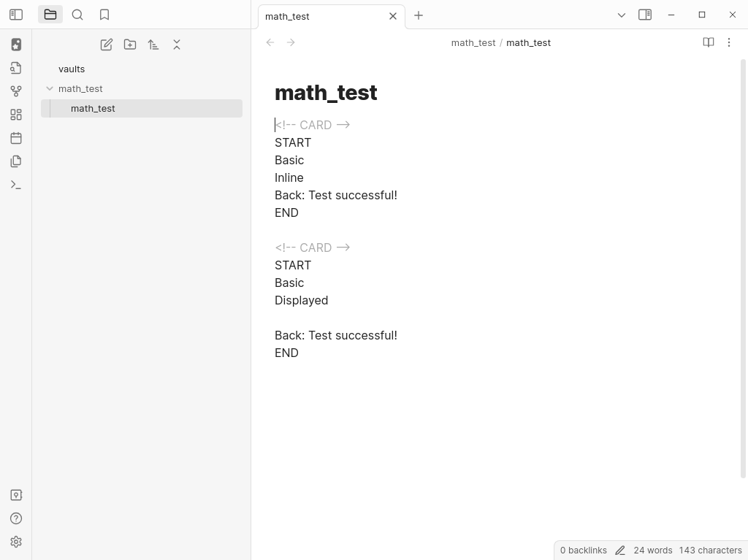Change the file sort order
Screen dimensions: 748x560
coord(153,45)
